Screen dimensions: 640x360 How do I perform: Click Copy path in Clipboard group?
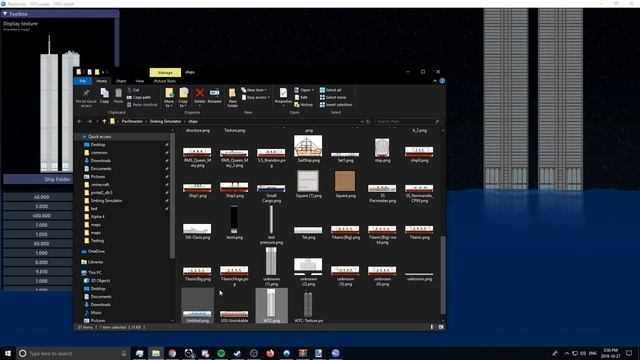coord(139,98)
